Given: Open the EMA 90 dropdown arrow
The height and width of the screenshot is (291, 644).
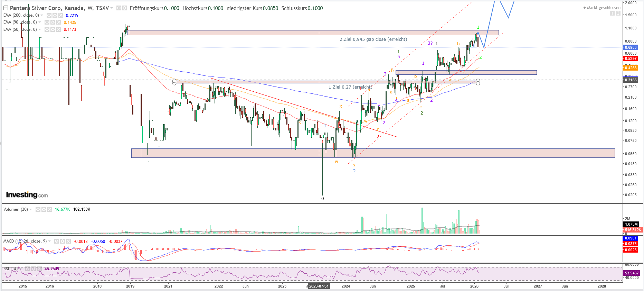Looking at the screenshot, I should click(x=40, y=22).
